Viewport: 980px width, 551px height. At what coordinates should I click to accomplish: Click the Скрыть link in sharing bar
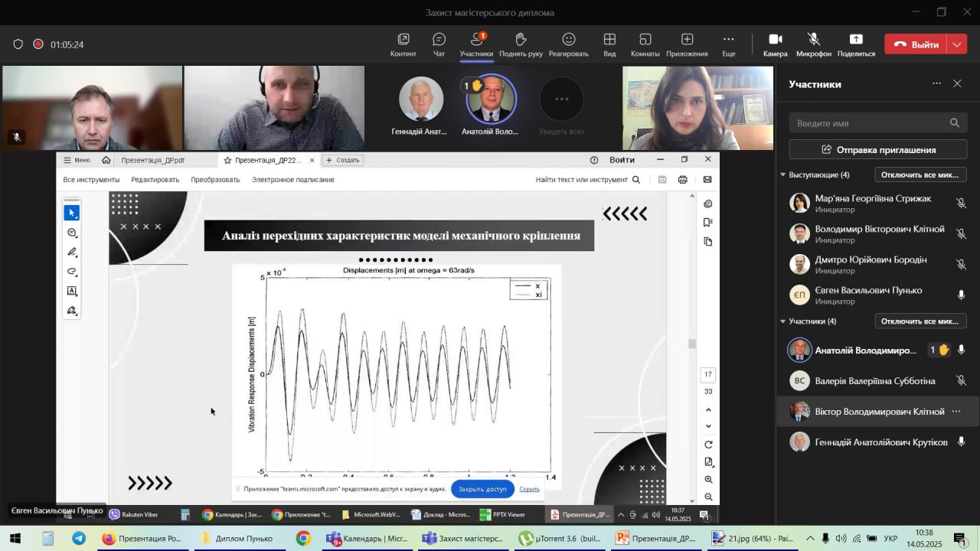[x=529, y=489]
